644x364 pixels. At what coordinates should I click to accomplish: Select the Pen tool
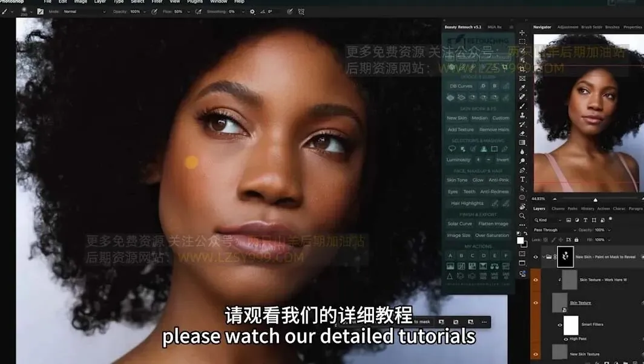[x=522, y=171]
